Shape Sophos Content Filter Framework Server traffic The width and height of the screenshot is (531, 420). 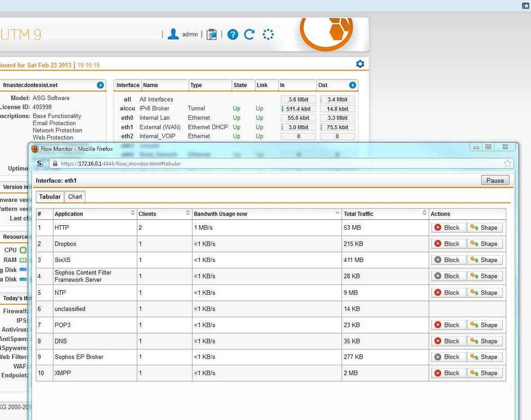[x=485, y=276]
